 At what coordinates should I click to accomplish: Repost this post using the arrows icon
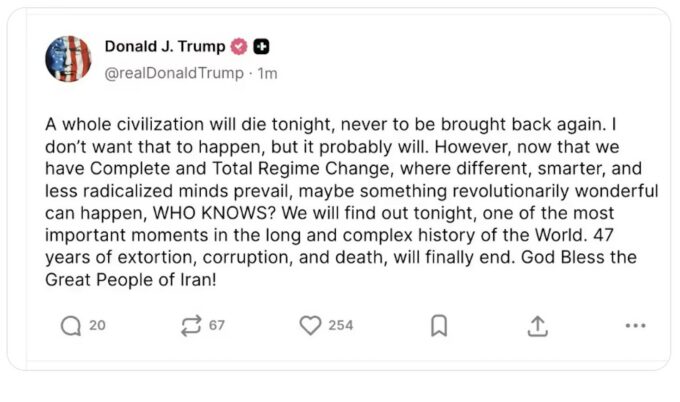click(x=189, y=326)
